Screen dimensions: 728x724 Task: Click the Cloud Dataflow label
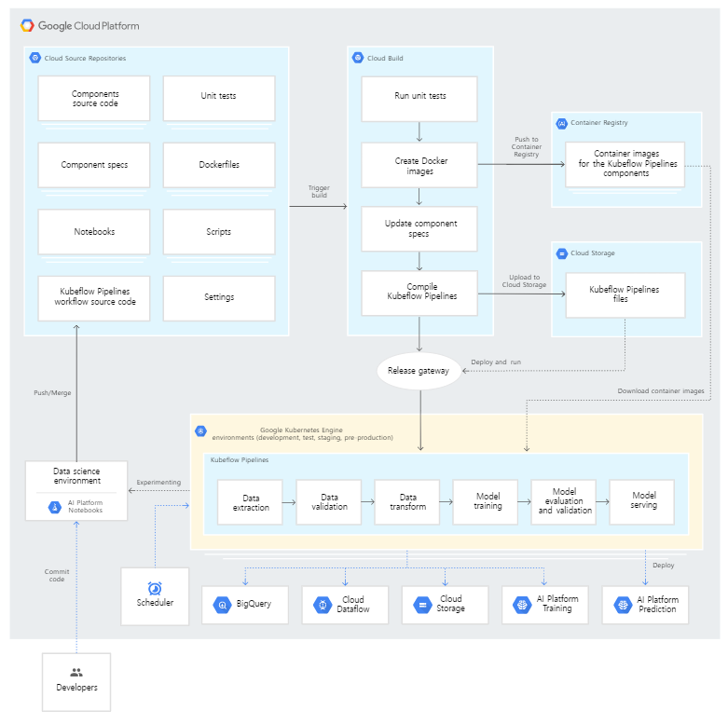click(x=353, y=604)
